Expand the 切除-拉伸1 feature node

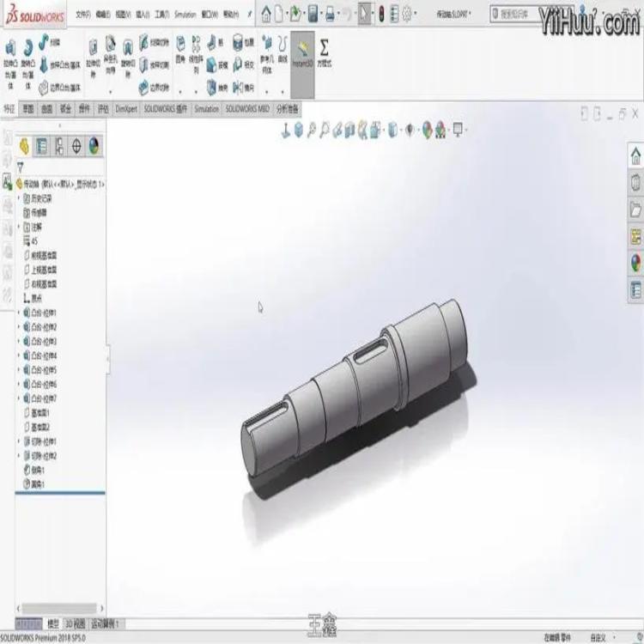tap(18, 441)
